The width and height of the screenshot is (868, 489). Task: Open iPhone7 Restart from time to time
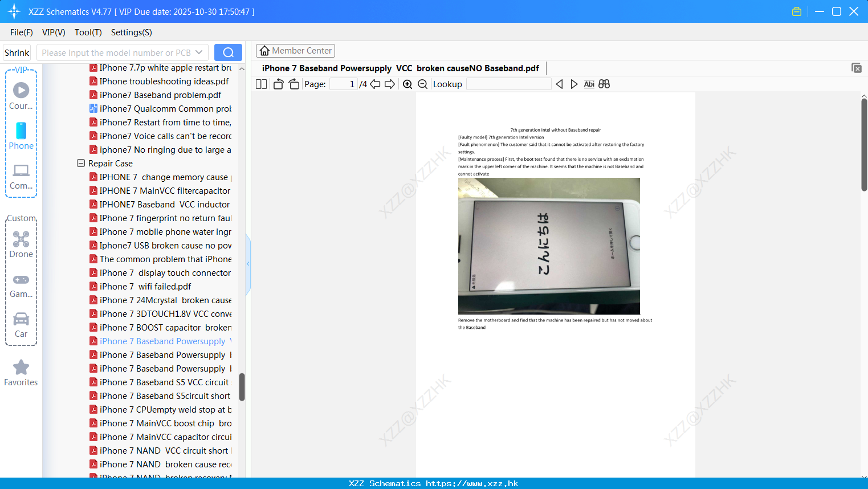pyautogui.click(x=161, y=123)
